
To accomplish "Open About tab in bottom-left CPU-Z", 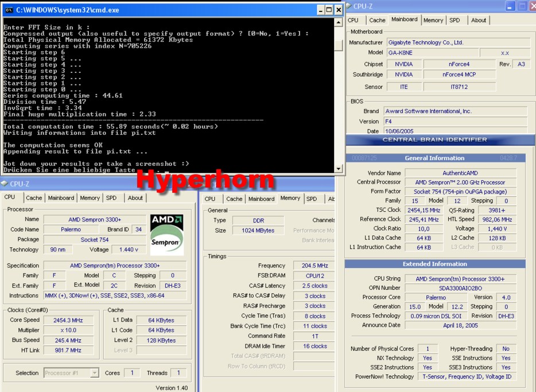I will pos(135,198).
